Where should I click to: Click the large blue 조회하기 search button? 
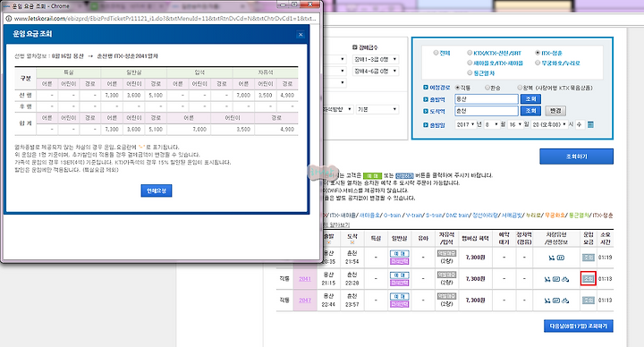tap(576, 157)
